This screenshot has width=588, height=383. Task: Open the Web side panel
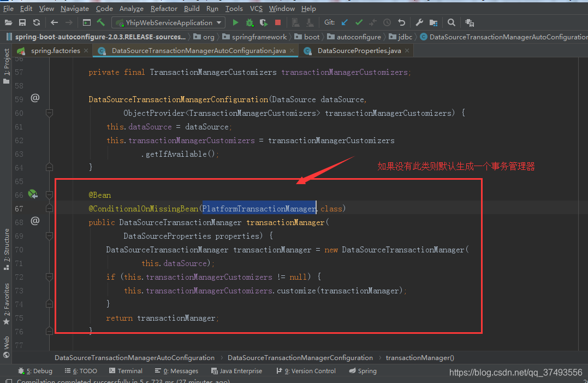click(7, 347)
